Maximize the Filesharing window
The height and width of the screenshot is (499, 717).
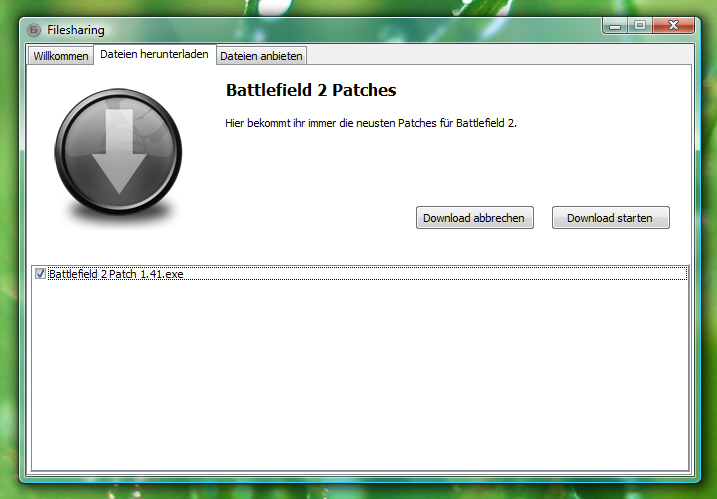(640, 26)
